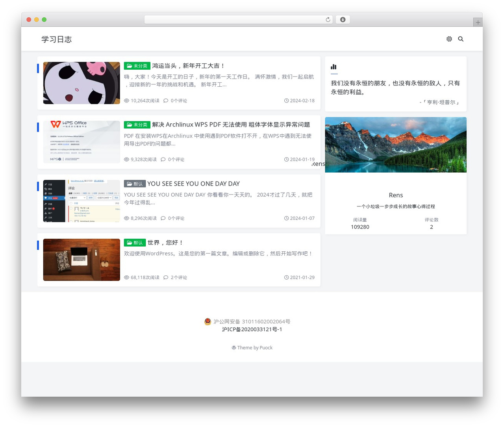504x427 pixels.
Task: Click comment bubble icon on 鸿运当头 post
Action: tap(166, 101)
